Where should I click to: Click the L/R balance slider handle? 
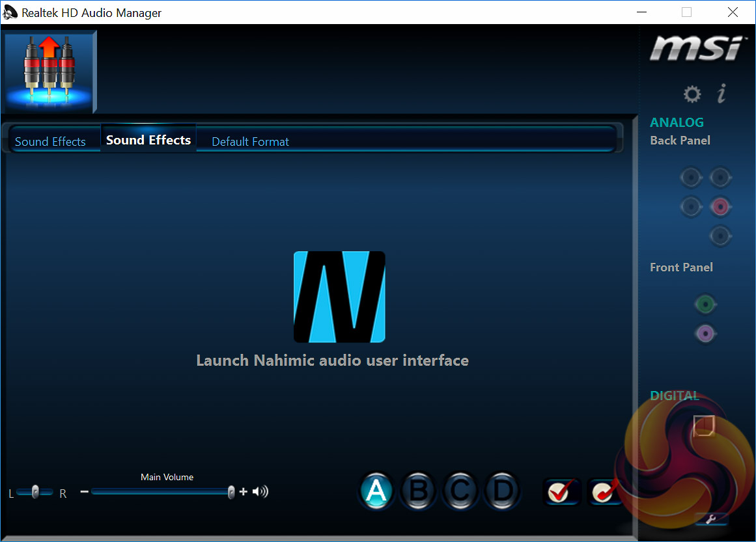click(35, 491)
